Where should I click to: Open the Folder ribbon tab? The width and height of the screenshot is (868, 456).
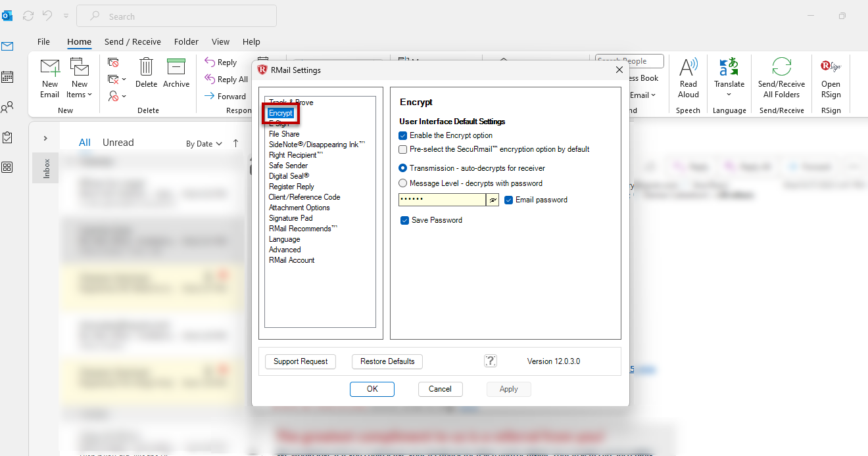click(186, 41)
